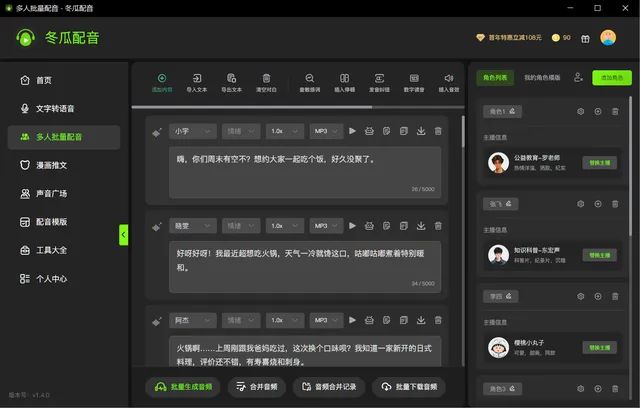Click the 首年特惠立减108元 promotion link
Image resolution: width=640 pixels, height=408 pixels.
click(x=509, y=38)
